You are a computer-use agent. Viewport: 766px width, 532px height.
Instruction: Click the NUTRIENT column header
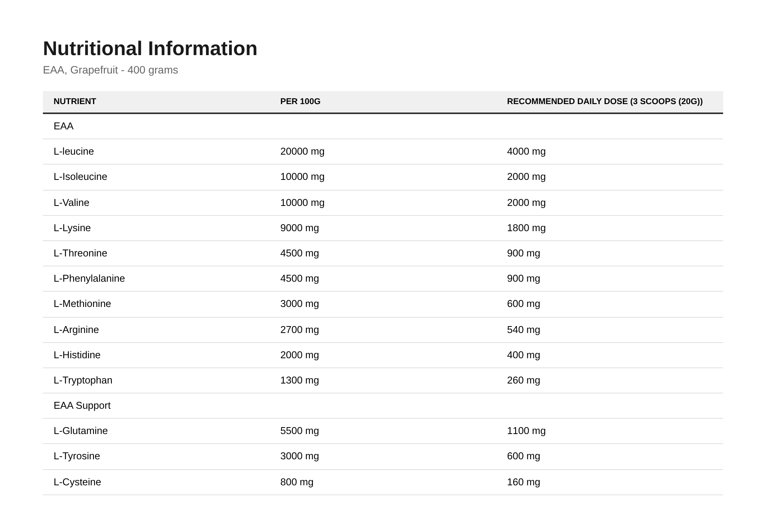coord(75,101)
